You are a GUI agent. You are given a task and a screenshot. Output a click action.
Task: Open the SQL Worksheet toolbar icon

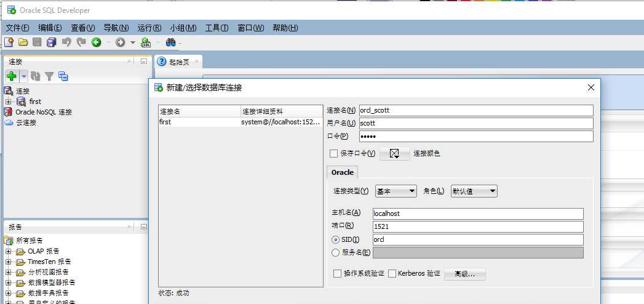146,42
